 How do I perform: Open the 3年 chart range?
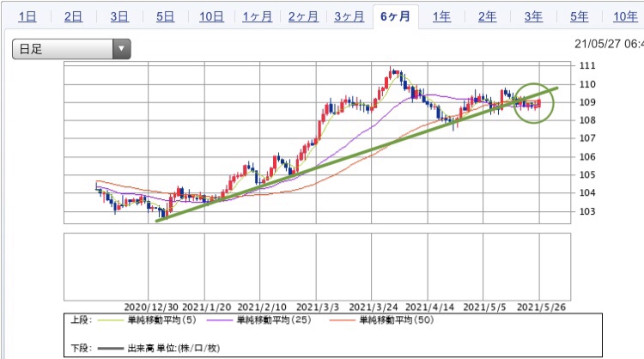(x=533, y=17)
